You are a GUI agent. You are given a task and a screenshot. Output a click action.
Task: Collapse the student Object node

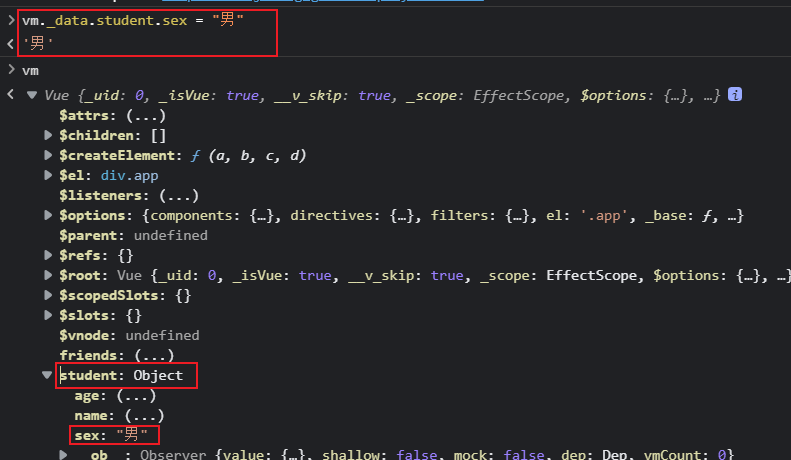coord(48,376)
